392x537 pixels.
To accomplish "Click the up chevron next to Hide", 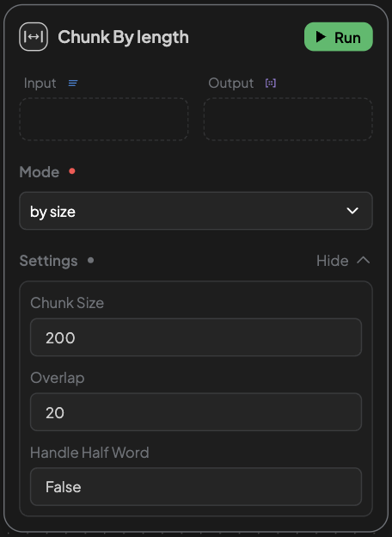I will (364, 260).
